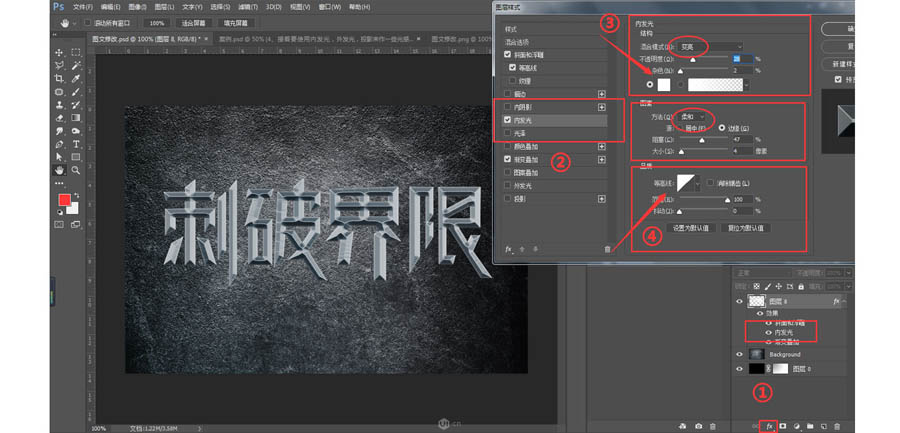Screen dimensions: 900x433
Task: Click the layer style fx button in Layers panel
Action: coord(769,427)
